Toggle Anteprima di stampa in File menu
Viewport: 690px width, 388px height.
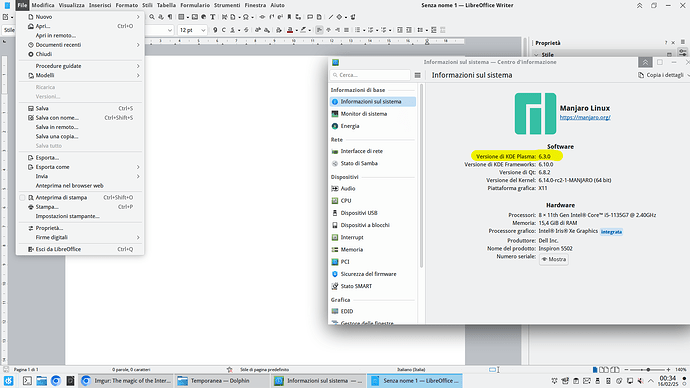pos(80,198)
